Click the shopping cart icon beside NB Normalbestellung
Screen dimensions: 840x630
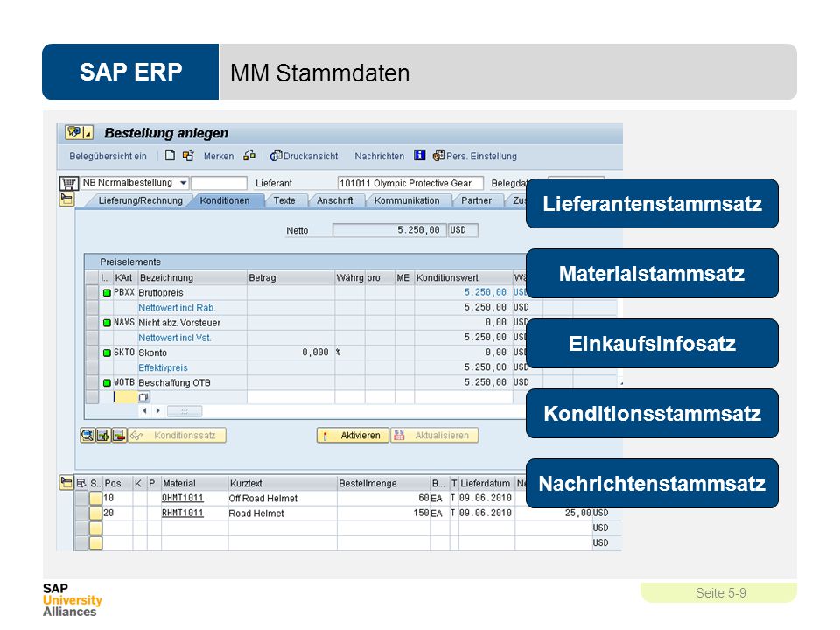68,183
